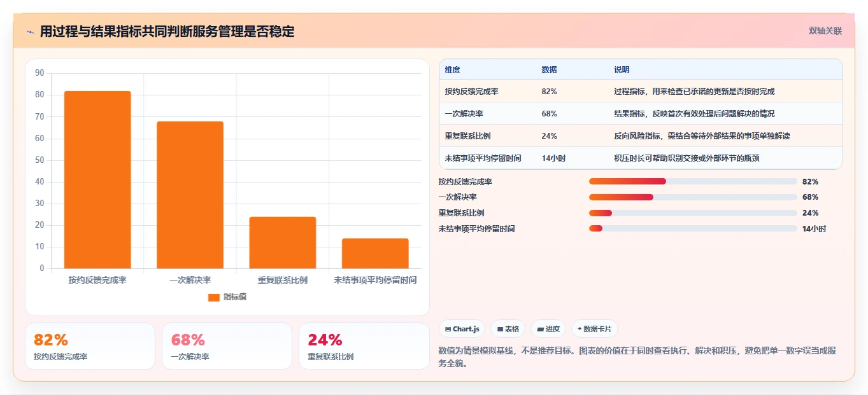
Task: Click the 未结事项平均停留时间 bar in chart
Action: [375, 253]
